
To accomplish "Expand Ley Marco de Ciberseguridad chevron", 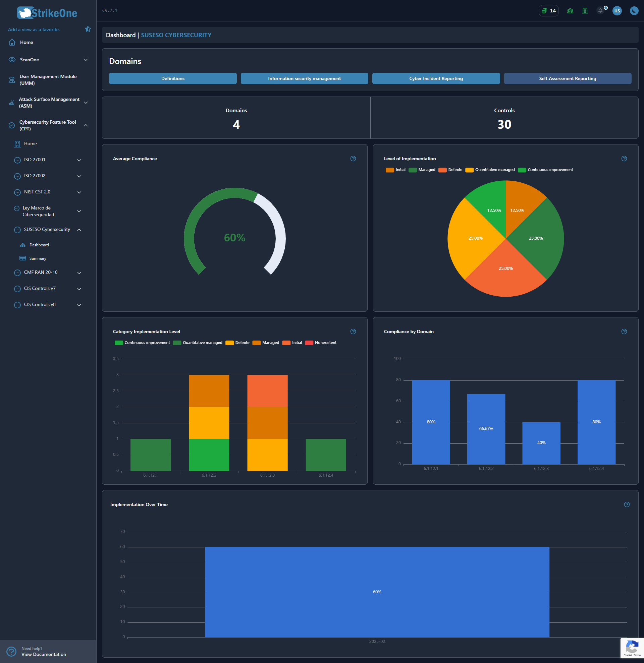I will pyautogui.click(x=79, y=211).
